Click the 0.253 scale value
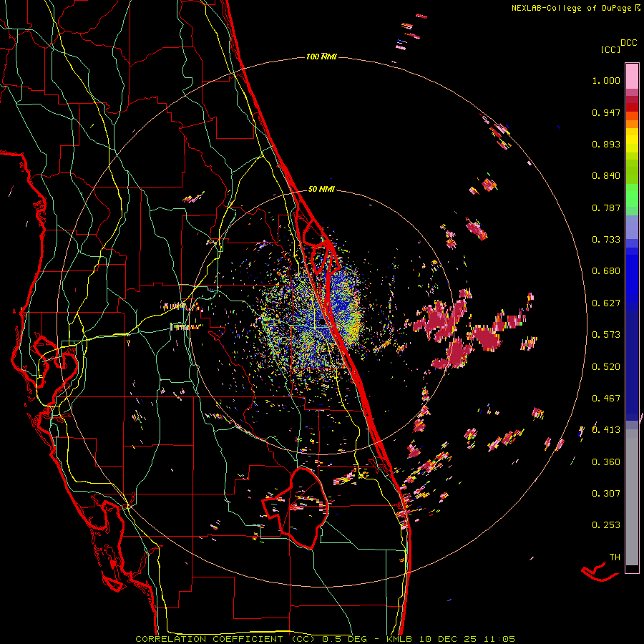This screenshot has width=644, height=644. (606, 525)
